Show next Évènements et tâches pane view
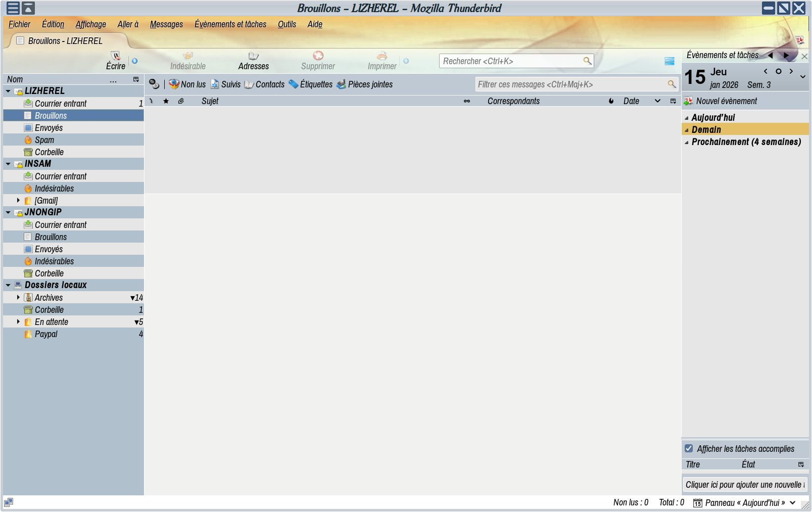 tap(786, 55)
